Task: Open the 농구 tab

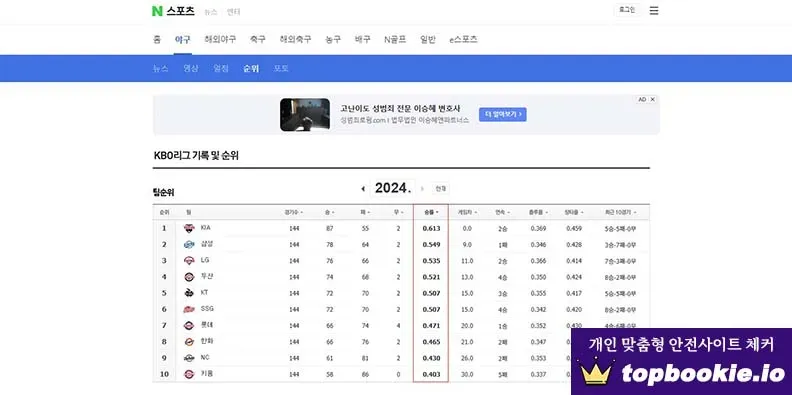Action: tap(333, 39)
